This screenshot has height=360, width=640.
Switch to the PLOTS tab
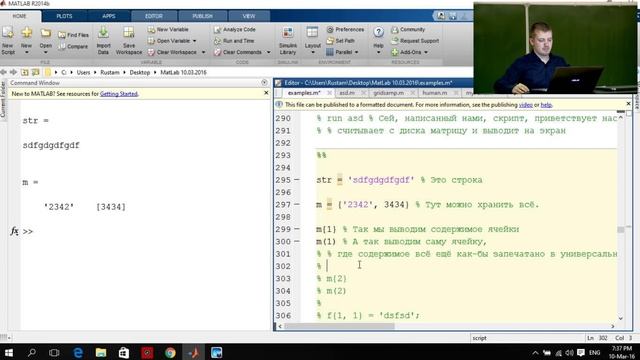(x=64, y=16)
